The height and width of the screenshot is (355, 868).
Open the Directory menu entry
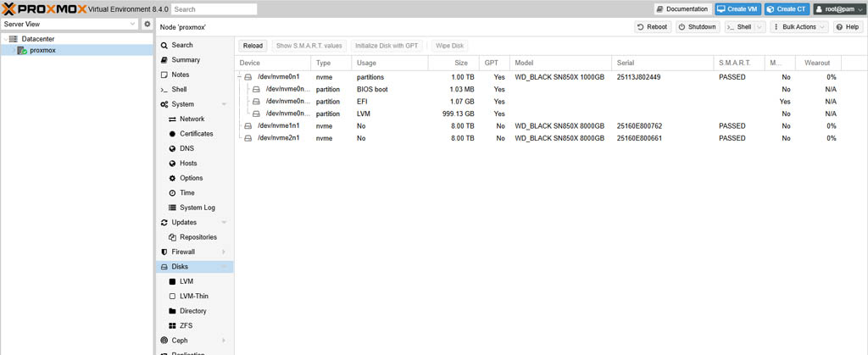194,311
